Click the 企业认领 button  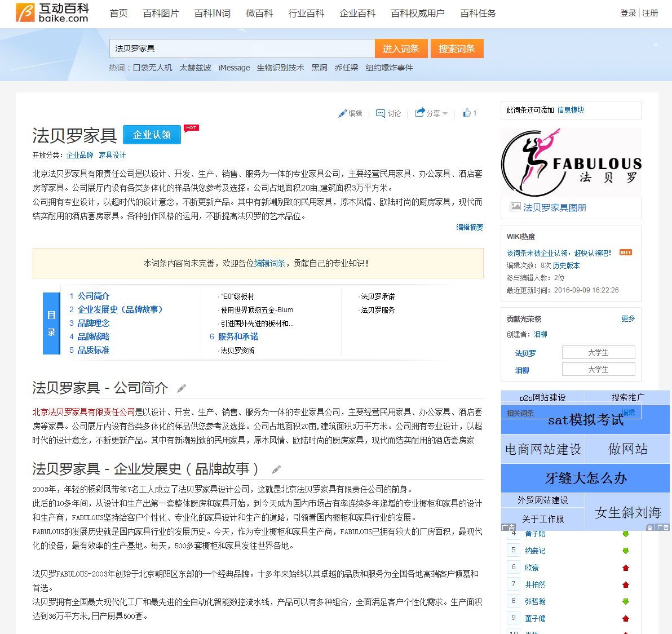(x=152, y=135)
